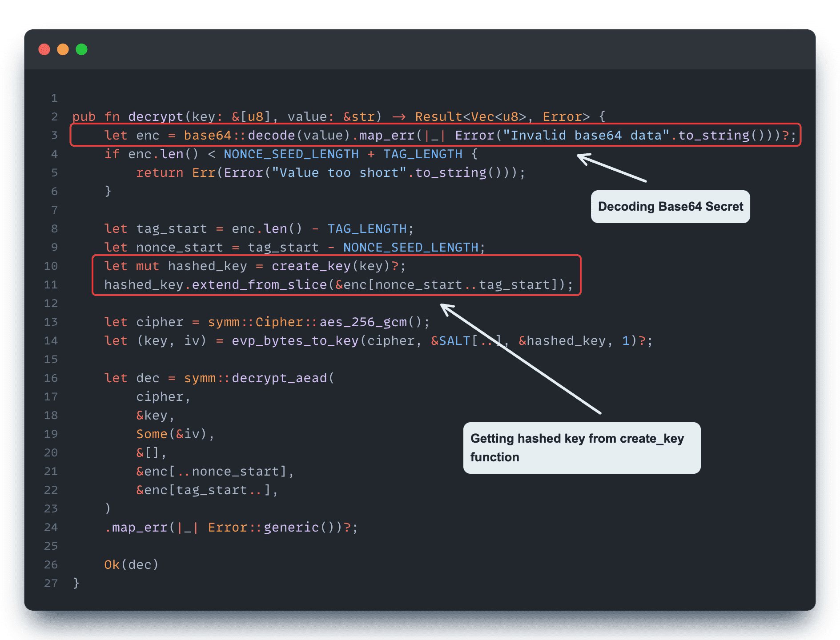Screen dimensions: 840x640
Task: Click the decrypt function name on line 2
Action: click(156, 116)
